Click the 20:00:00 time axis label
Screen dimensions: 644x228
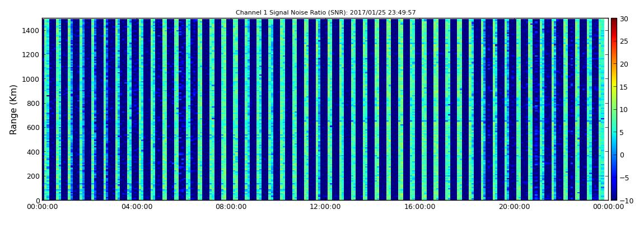[514, 207]
